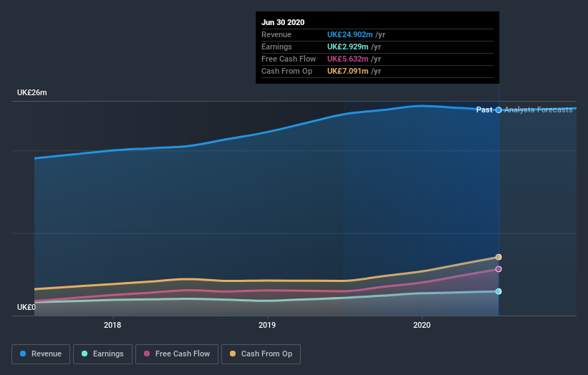
Task: Click the 2019 x-axis label
Action: (x=267, y=325)
